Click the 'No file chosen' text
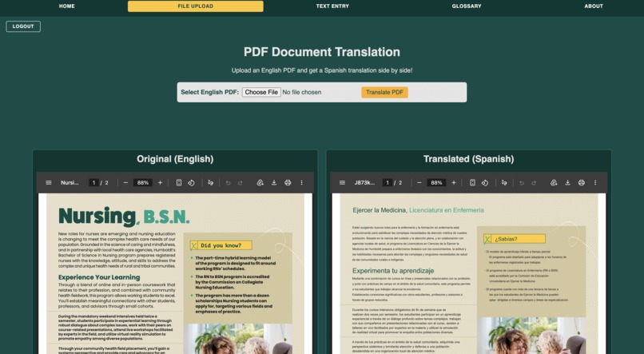644x354 pixels. click(302, 93)
